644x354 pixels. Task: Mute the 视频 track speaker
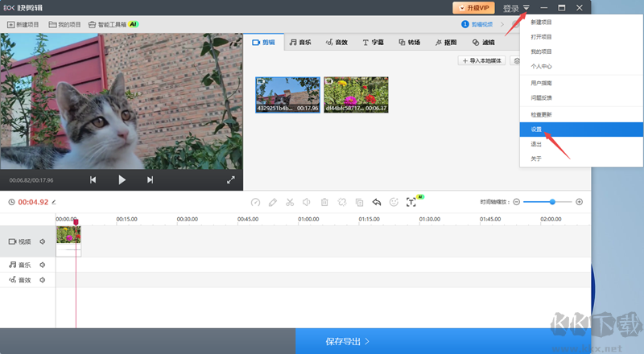click(43, 241)
